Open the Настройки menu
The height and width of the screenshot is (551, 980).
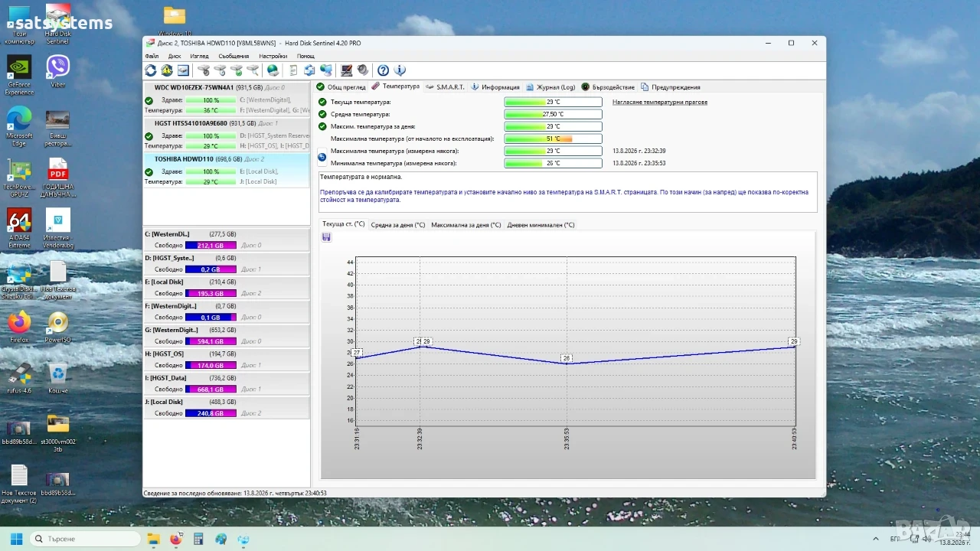(273, 56)
